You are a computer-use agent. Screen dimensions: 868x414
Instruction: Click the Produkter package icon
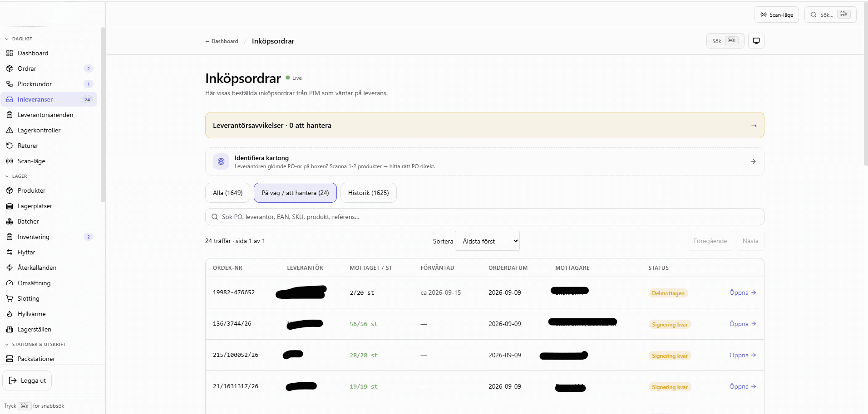pyautogui.click(x=10, y=190)
